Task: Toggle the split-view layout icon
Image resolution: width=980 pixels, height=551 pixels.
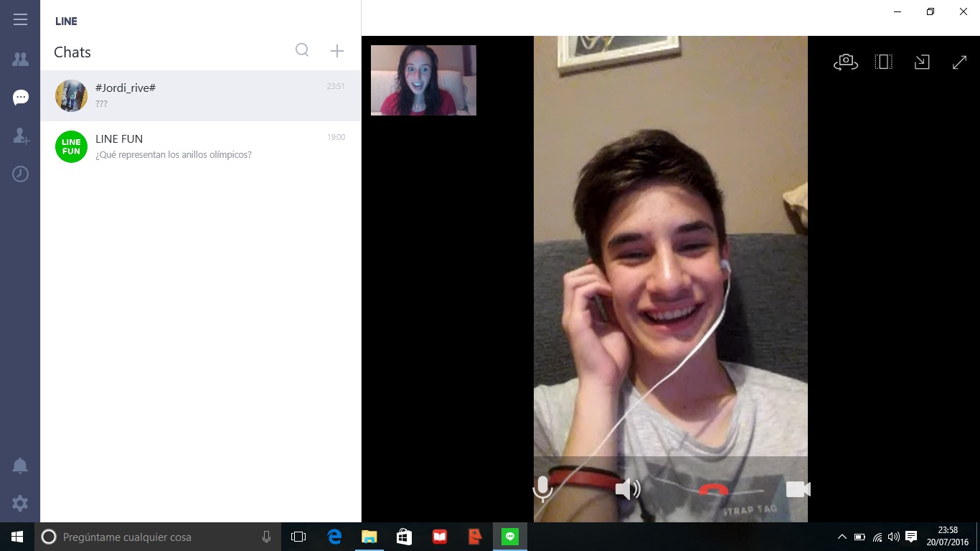Action: click(x=884, y=62)
